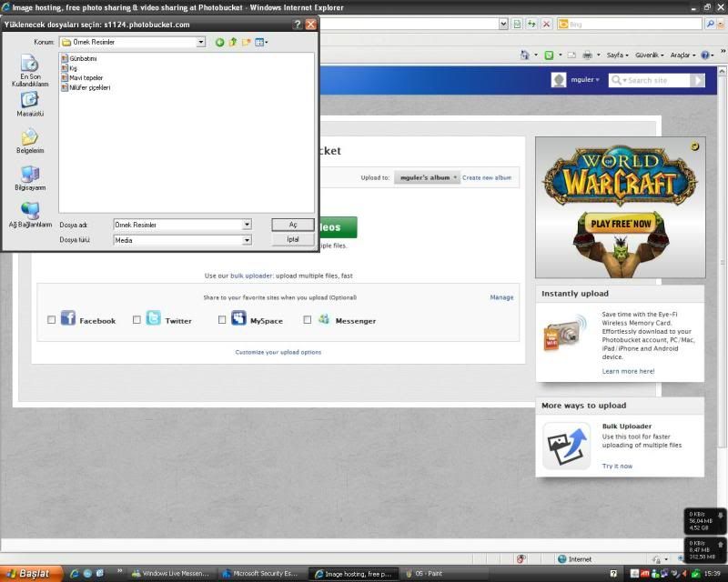Click the Messenger share icon
Viewport: 728px width, 582px height.
(324, 319)
